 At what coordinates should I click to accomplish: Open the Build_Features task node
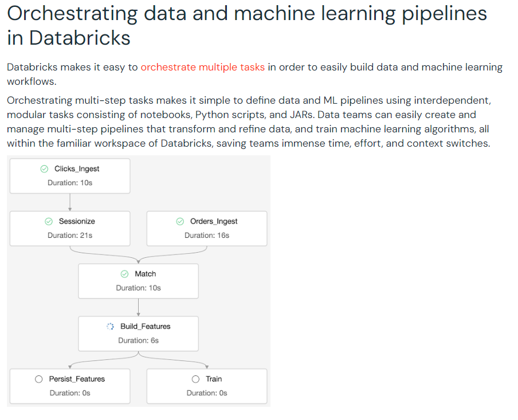click(139, 333)
